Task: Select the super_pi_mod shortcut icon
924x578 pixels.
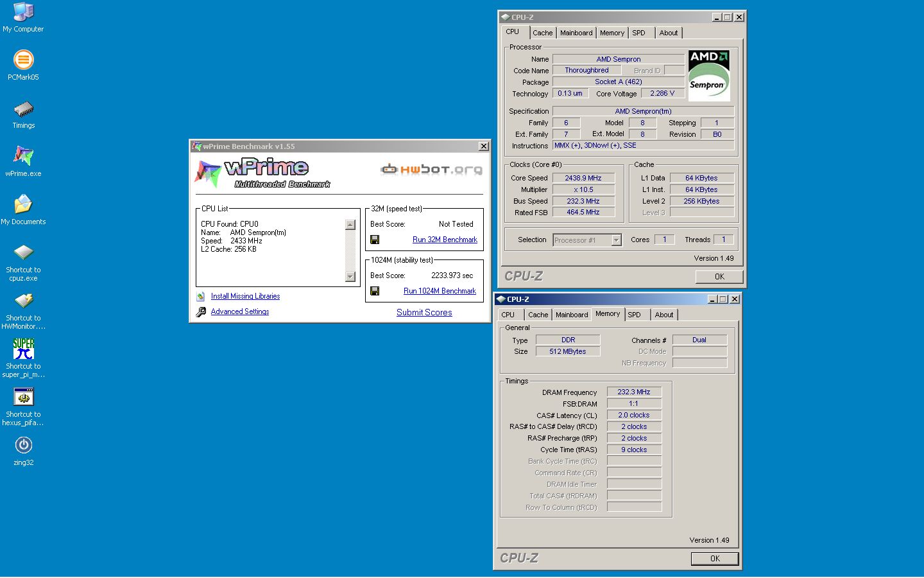Action: pos(23,349)
